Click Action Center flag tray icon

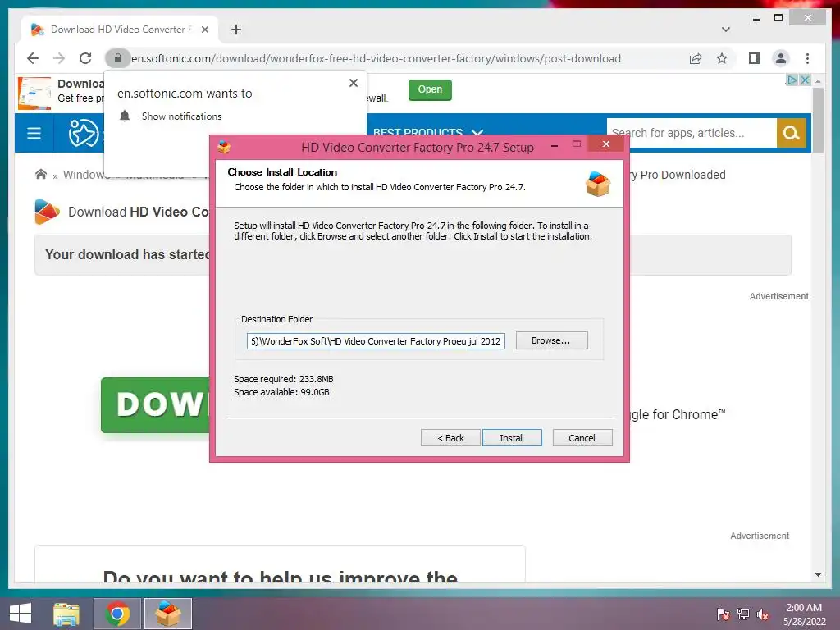coord(724,614)
